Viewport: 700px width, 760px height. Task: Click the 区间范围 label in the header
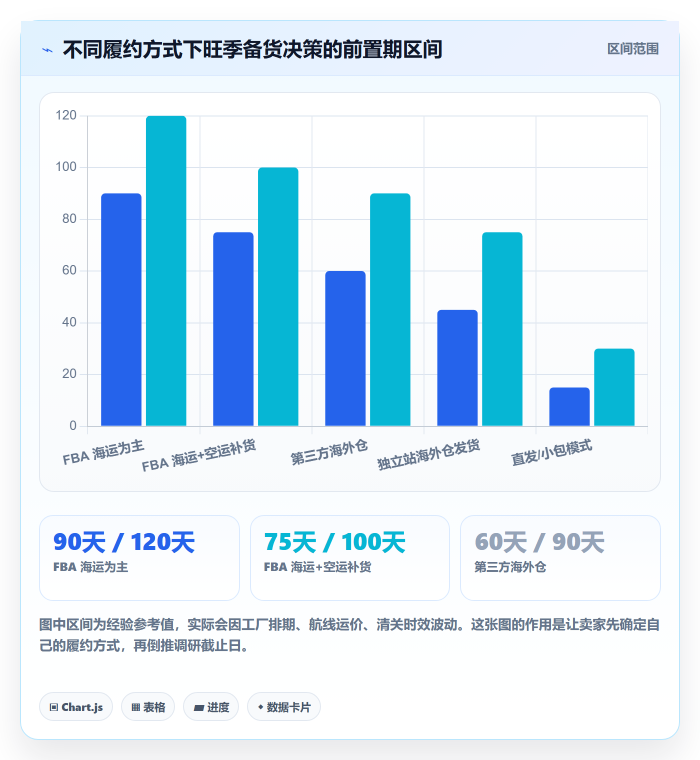pos(633,49)
